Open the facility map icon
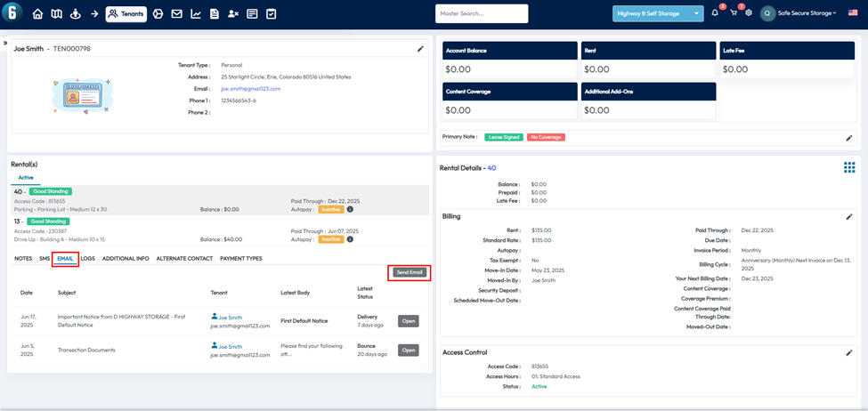The height and width of the screenshot is (411, 868). pos(56,14)
